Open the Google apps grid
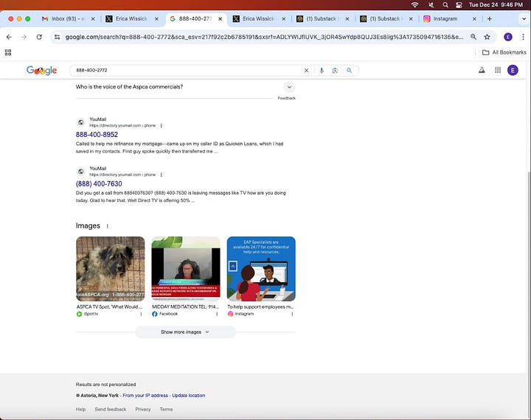The image size is (531, 420). tap(498, 71)
